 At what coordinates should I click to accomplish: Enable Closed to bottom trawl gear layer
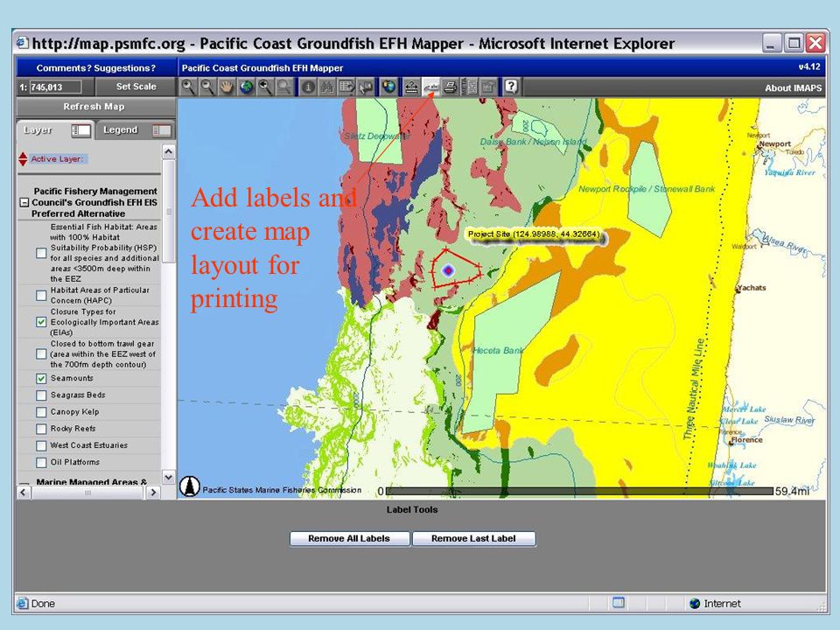[x=41, y=354]
